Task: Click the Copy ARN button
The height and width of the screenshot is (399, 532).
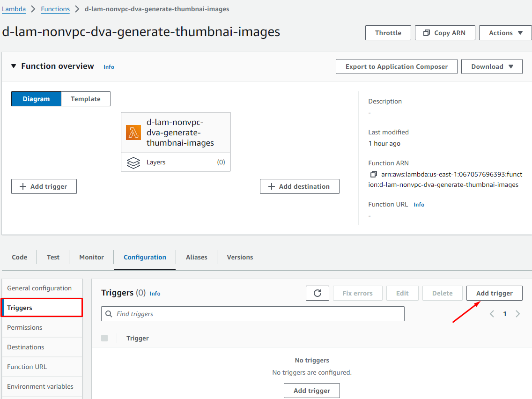Action: pos(445,33)
